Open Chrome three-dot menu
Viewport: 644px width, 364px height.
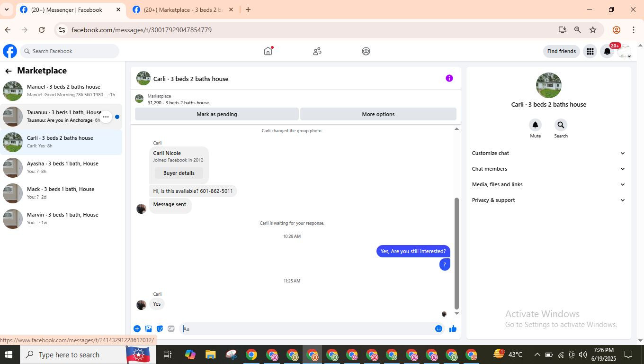pos(634,30)
